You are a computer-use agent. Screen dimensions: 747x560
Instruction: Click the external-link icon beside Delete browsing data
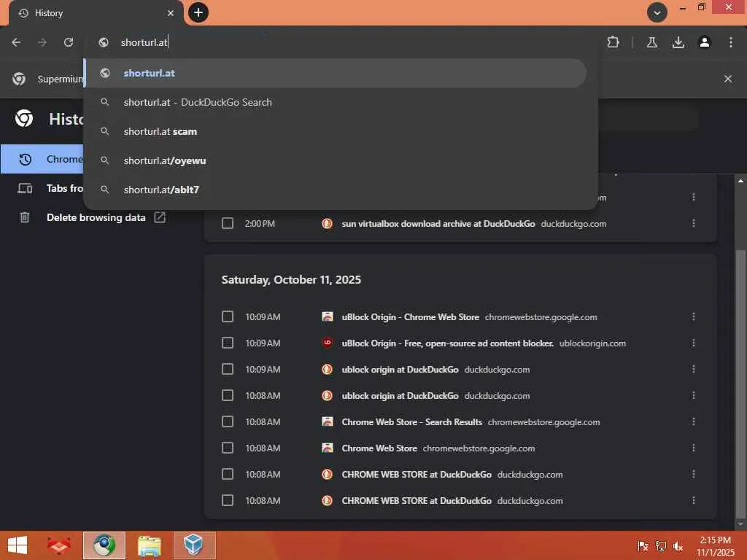[160, 217]
